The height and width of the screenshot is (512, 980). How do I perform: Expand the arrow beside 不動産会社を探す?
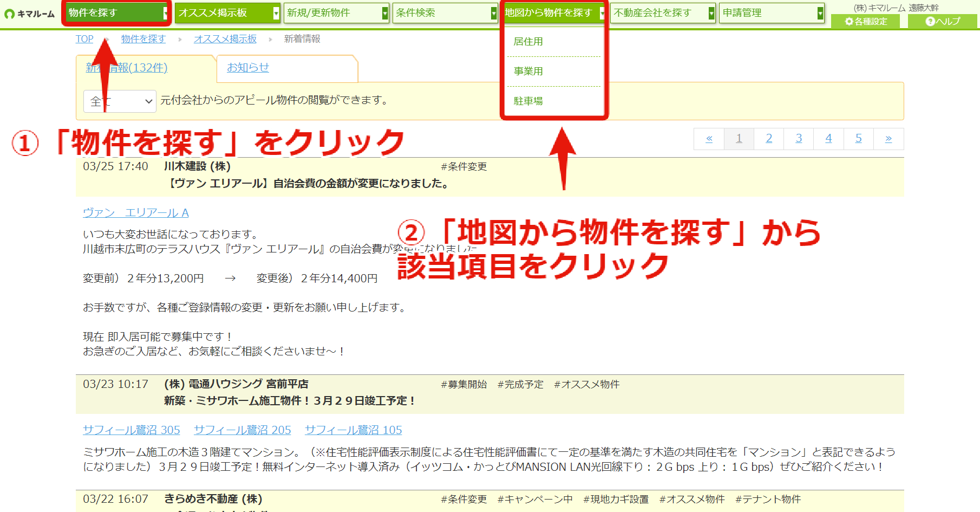[x=711, y=13]
